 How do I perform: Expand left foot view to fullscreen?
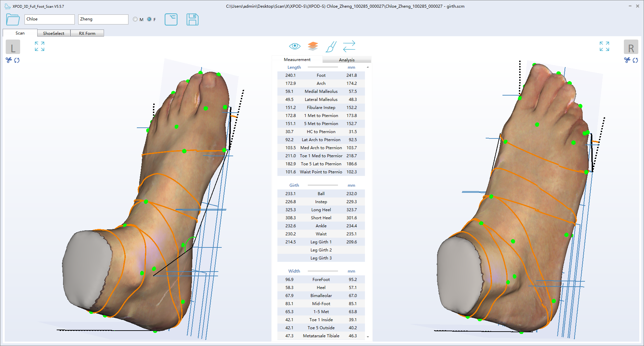[40, 46]
